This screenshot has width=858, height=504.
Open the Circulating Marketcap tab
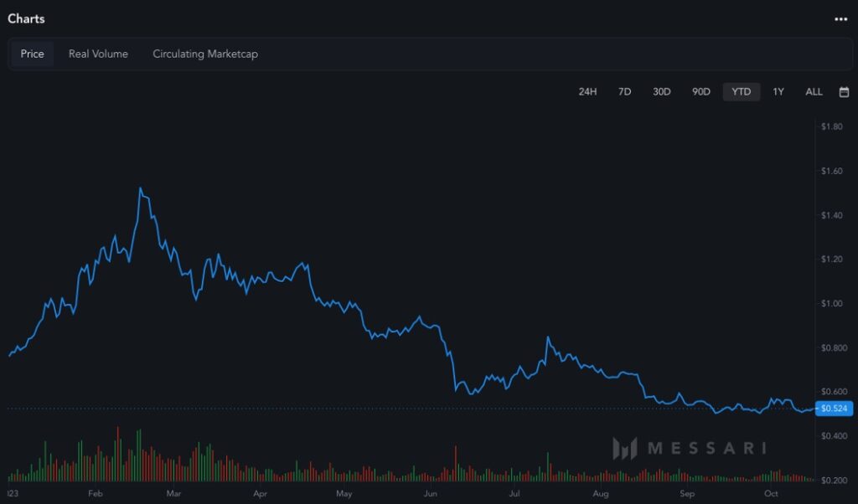click(x=205, y=54)
